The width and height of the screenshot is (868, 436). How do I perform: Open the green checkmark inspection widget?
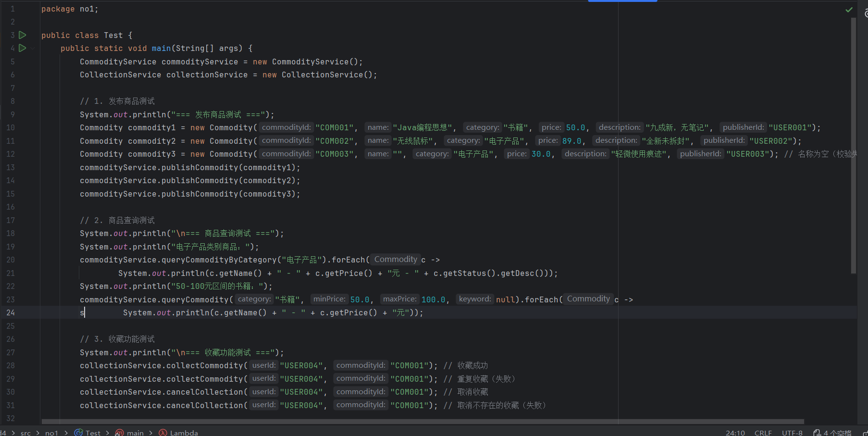[849, 10]
